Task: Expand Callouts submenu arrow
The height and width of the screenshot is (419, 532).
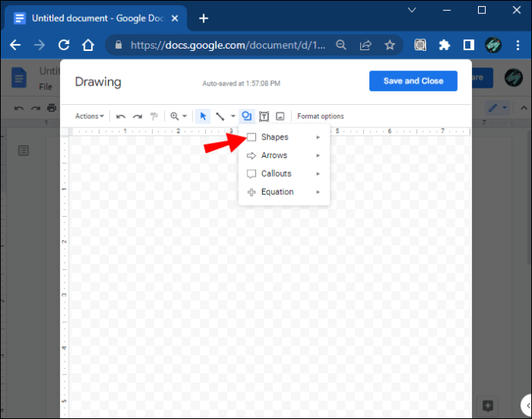Action: click(318, 174)
